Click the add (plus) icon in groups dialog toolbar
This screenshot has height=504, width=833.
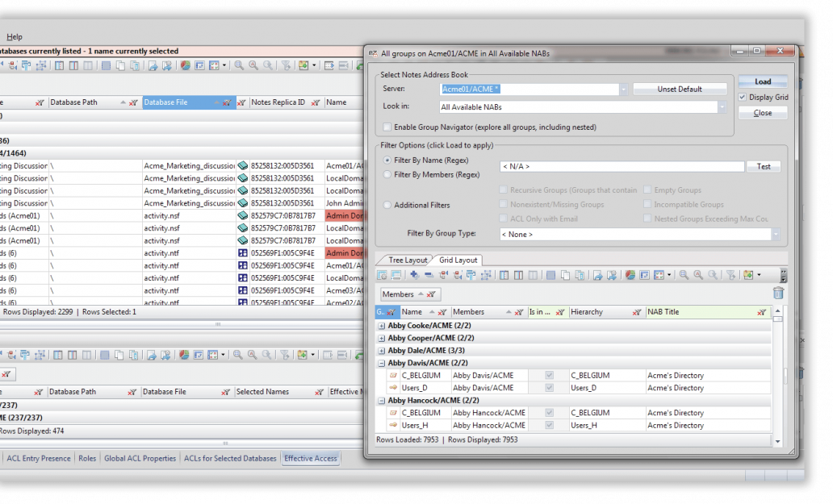[x=414, y=275]
